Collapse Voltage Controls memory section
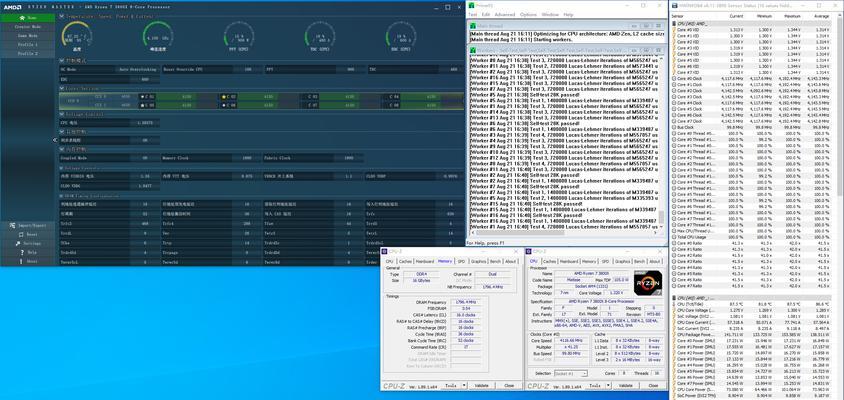The height and width of the screenshot is (400, 844). click(61, 168)
